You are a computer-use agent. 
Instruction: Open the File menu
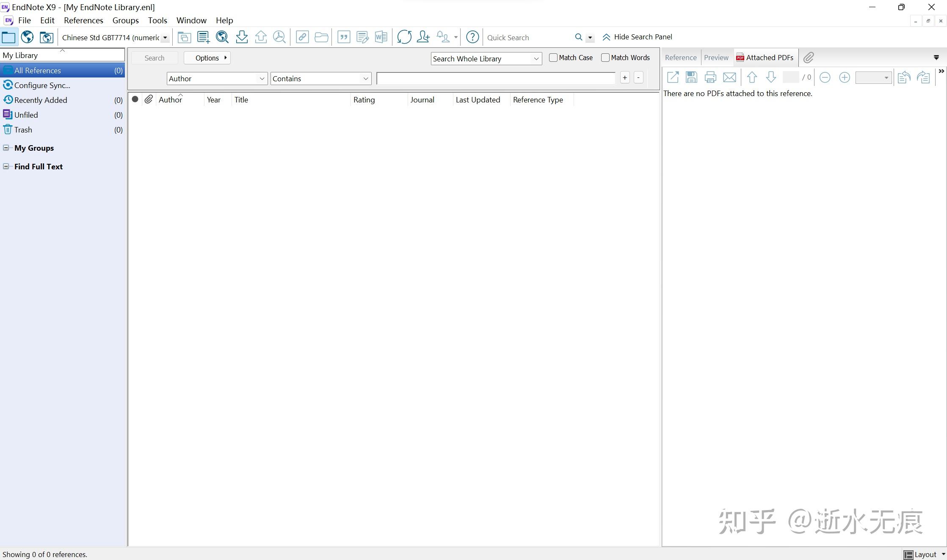tap(25, 20)
